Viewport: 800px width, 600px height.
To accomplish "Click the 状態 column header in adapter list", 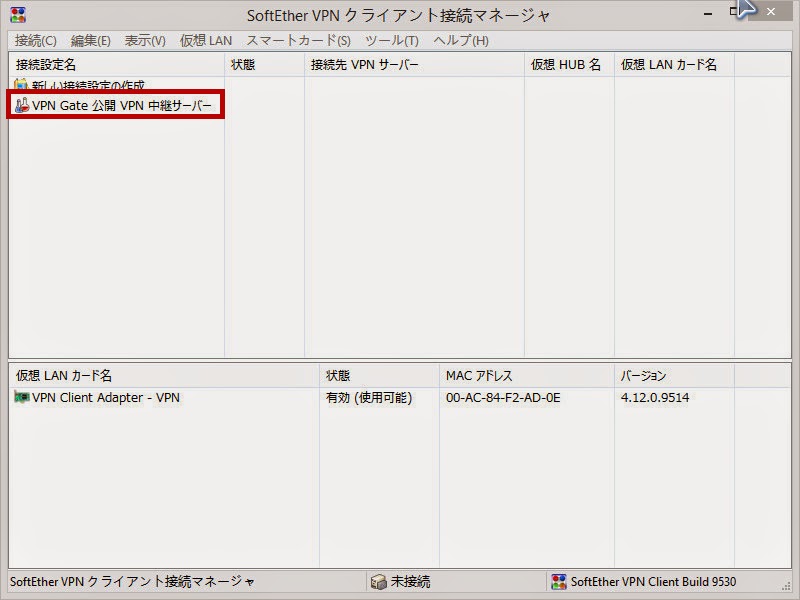I will pos(340,374).
